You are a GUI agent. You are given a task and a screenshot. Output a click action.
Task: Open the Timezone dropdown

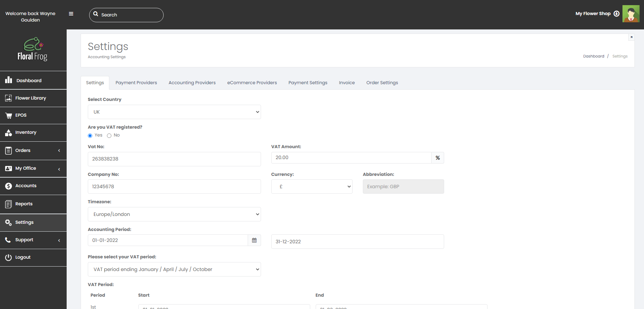pos(174,214)
